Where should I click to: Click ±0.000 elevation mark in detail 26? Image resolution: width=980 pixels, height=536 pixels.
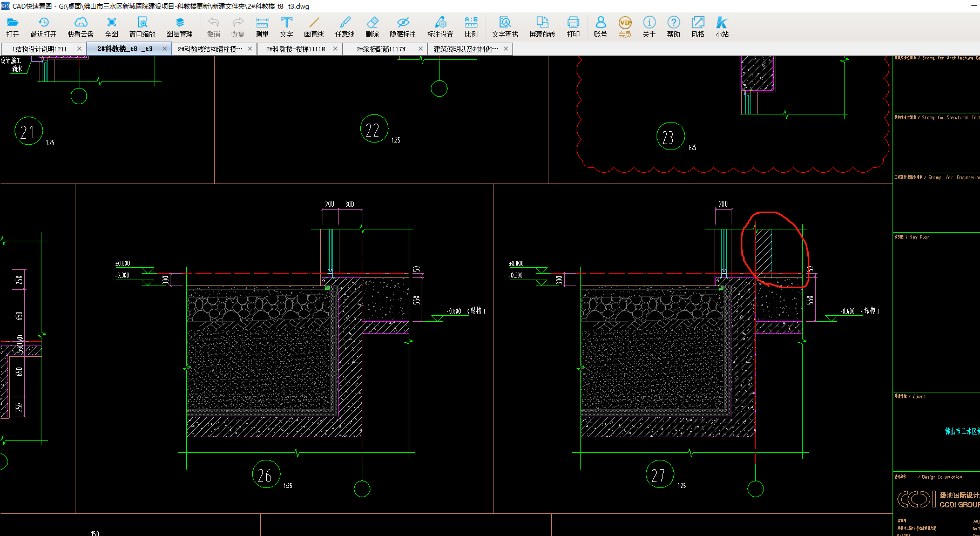tap(123, 263)
